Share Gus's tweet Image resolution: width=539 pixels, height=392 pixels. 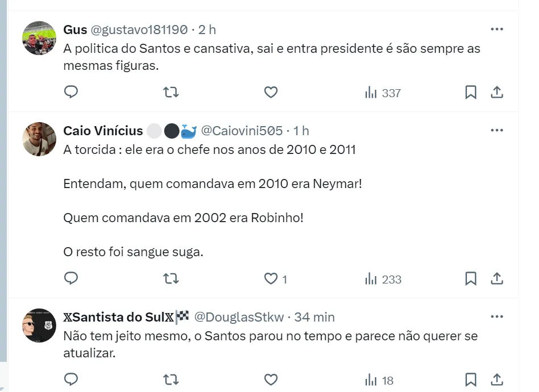click(497, 92)
